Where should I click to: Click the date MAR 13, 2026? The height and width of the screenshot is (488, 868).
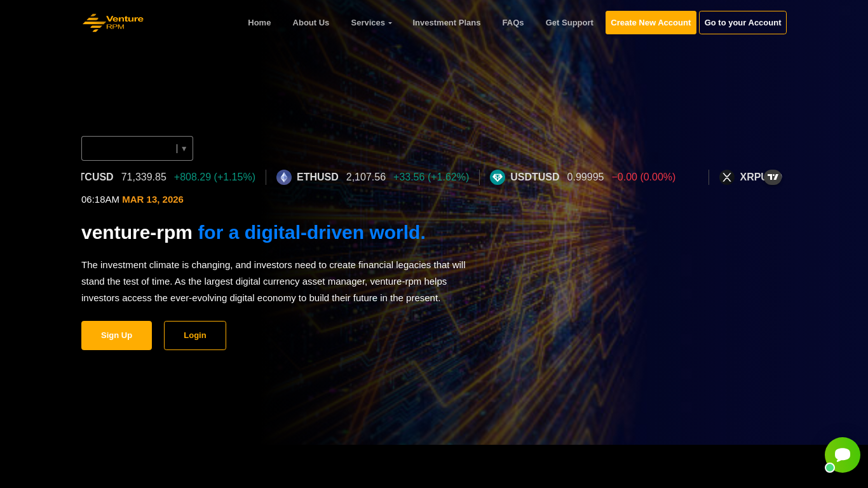click(x=153, y=200)
